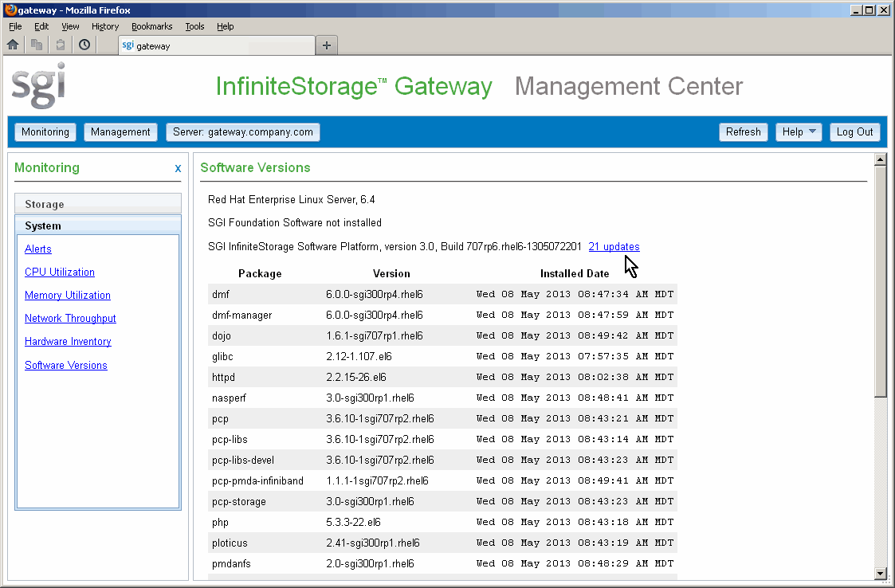Select the pmdanfs package name

point(231,563)
